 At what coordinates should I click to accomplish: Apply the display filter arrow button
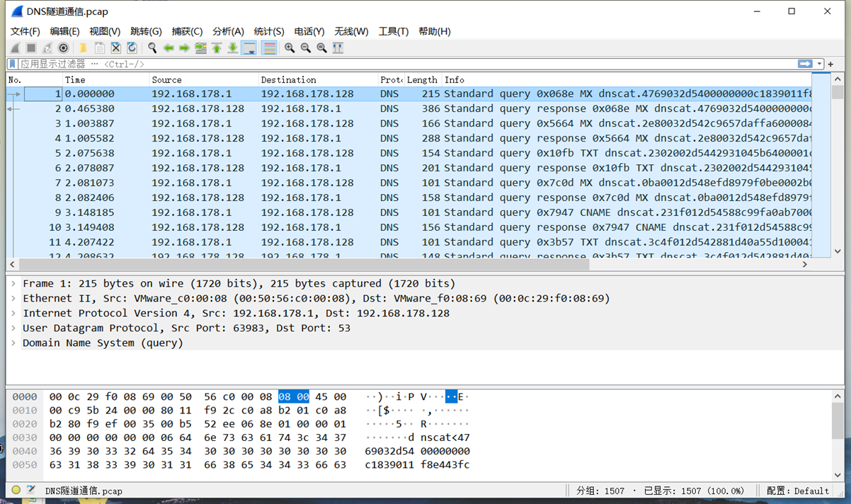805,64
